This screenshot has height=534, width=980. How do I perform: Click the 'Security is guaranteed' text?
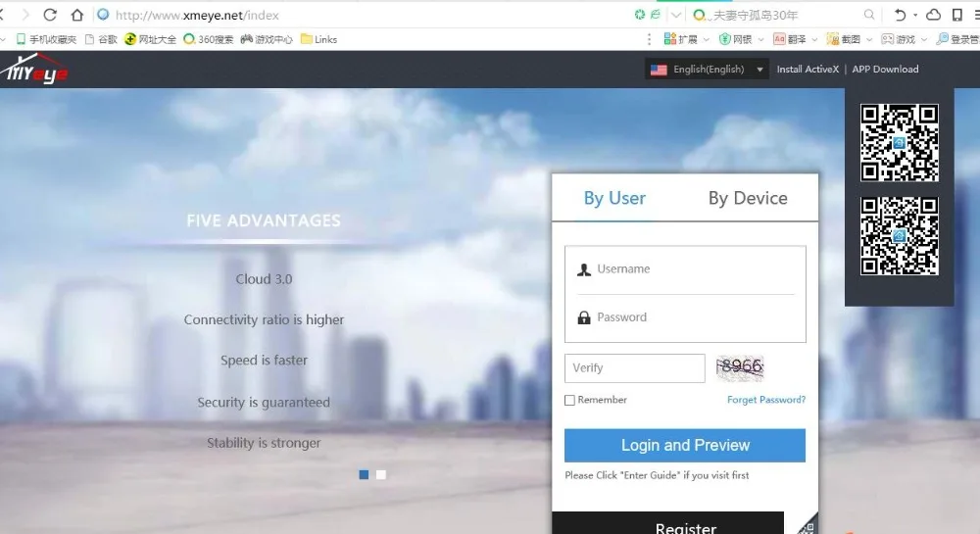coord(264,403)
